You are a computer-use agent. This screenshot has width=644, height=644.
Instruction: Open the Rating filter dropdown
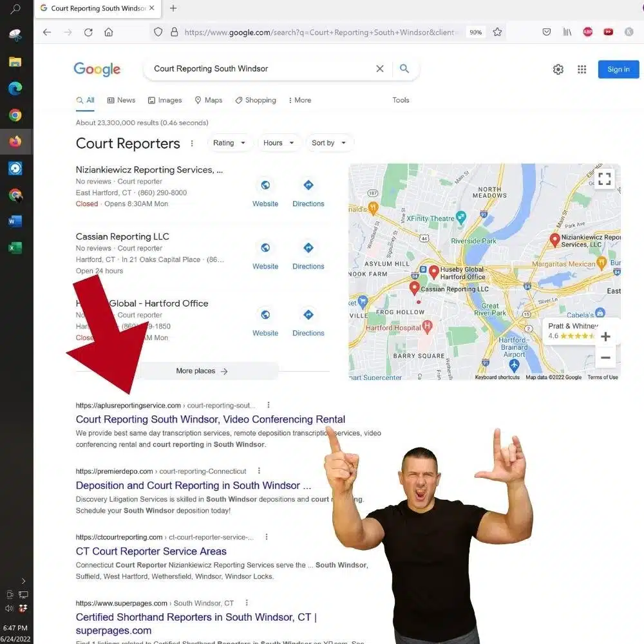pyautogui.click(x=229, y=143)
